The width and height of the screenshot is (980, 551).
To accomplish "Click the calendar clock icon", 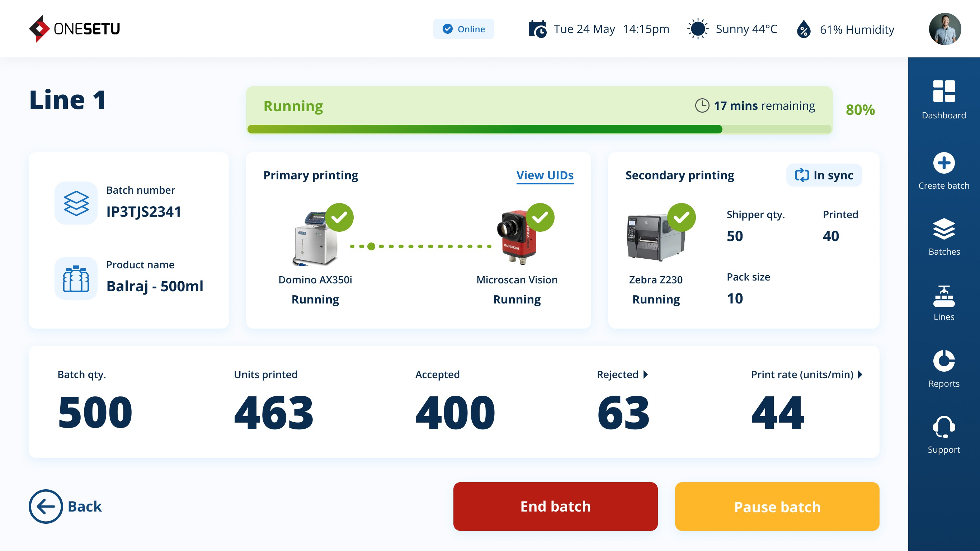I will [x=537, y=29].
